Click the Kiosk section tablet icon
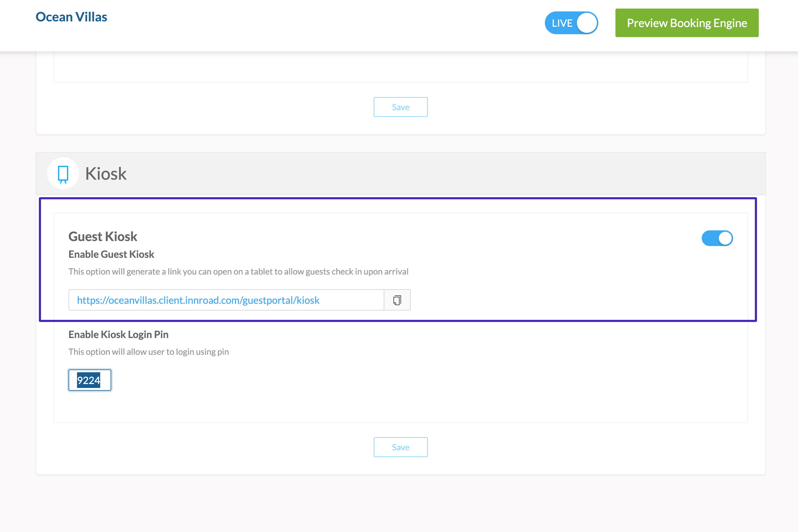Screen dimensions: 798x532 click(63, 174)
